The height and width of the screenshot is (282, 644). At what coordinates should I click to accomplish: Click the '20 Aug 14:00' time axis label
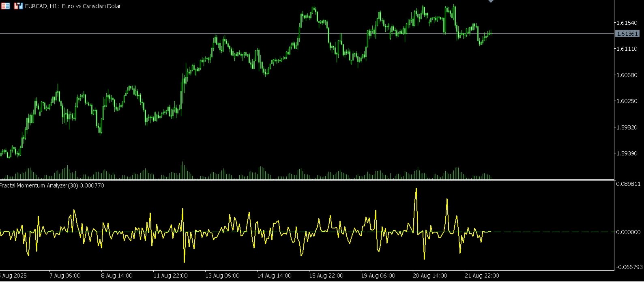430,276
